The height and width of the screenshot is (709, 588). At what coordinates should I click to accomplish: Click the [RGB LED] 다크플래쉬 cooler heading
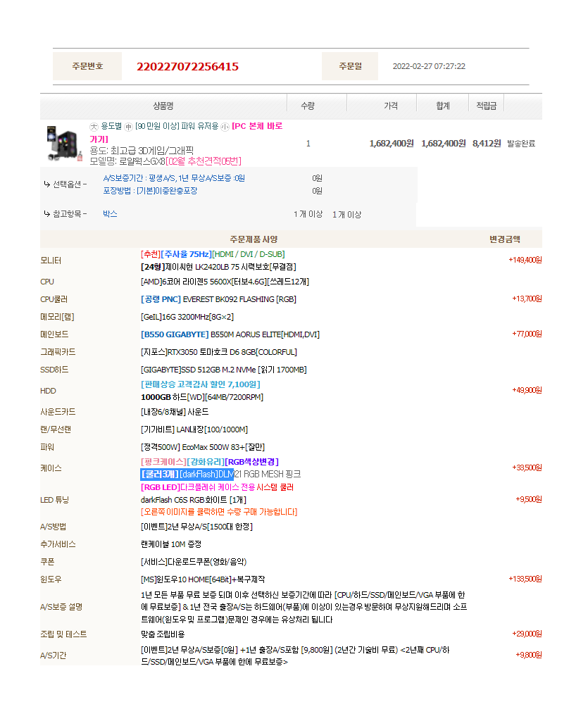coord(217,487)
